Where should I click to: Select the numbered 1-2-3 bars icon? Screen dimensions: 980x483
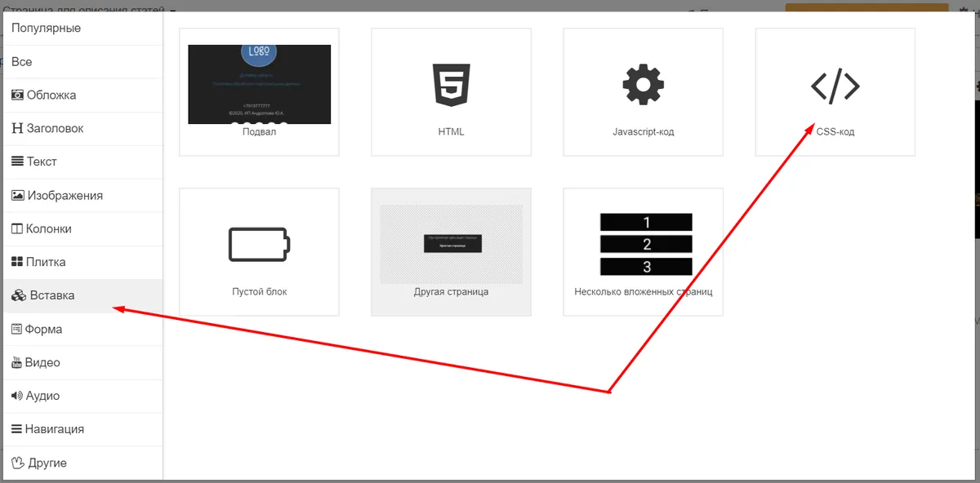pyautogui.click(x=646, y=244)
